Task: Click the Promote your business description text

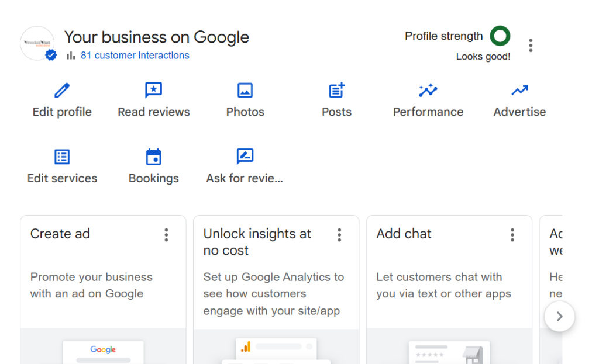Action: click(x=91, y=285)
